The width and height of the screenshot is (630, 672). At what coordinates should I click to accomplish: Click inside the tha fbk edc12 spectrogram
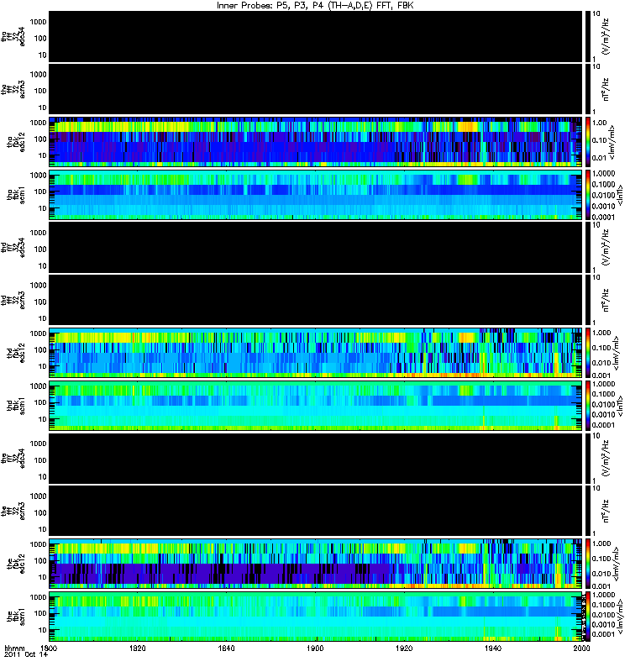pos(316,141)
